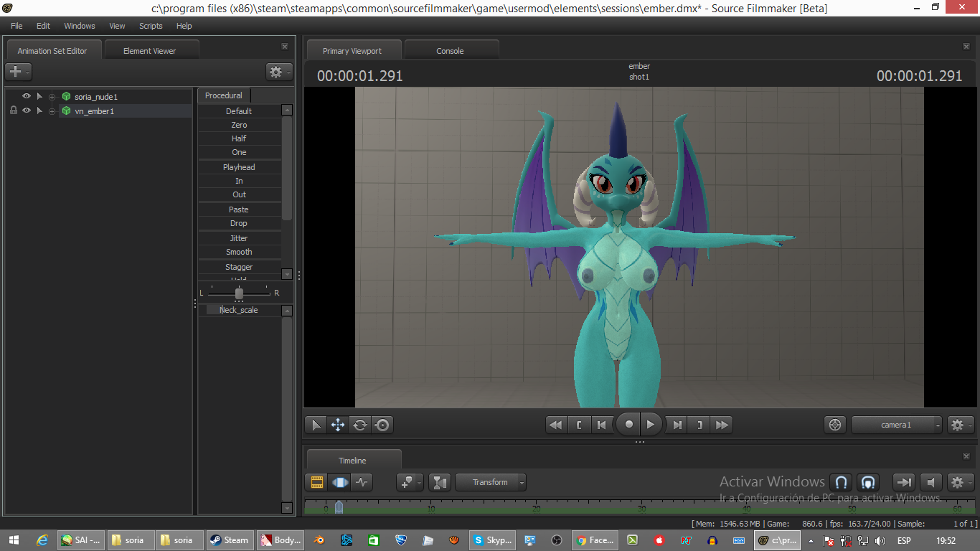
Task: Click the Neck_scale control slider
Action: tap(239, 310)
